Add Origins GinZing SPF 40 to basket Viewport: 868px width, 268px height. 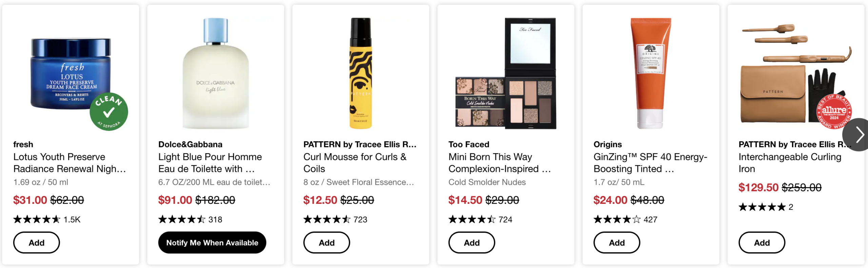[x=616, y=243]
